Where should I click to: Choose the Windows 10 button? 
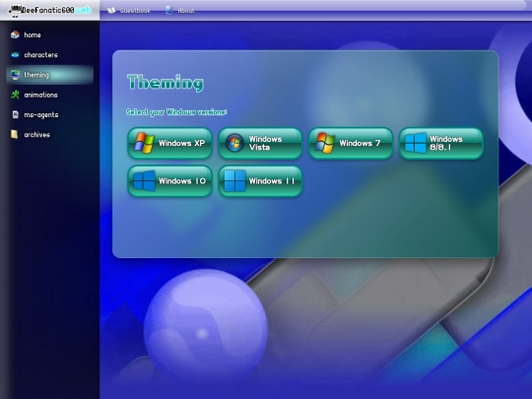169,181
